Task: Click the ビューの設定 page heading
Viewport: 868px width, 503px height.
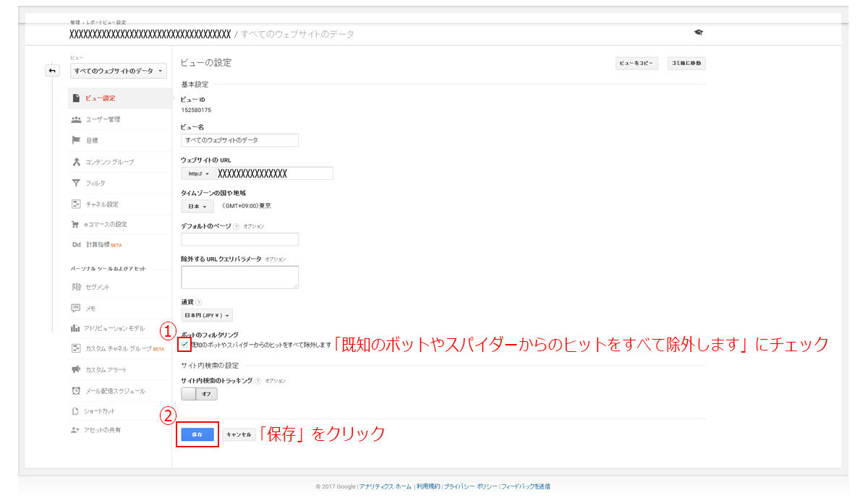Action: pos(206,63)
